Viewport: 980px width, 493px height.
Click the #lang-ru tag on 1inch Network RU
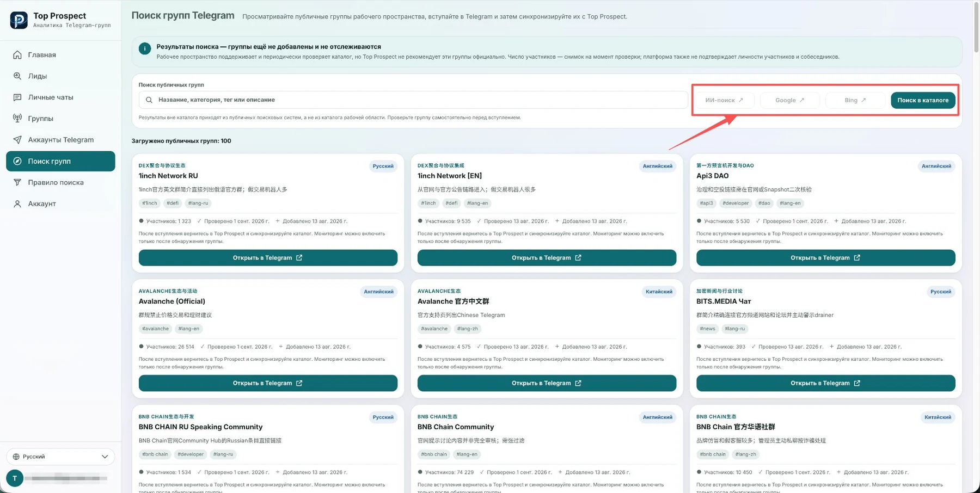tap(198, 204)
